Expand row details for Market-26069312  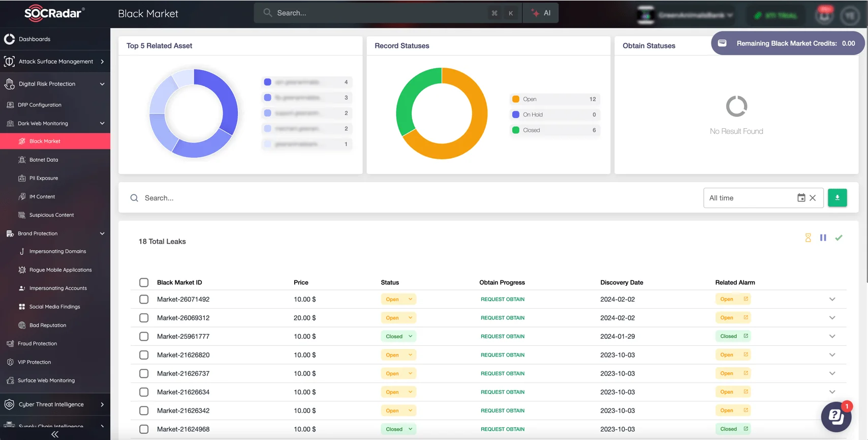click(832, 318)
